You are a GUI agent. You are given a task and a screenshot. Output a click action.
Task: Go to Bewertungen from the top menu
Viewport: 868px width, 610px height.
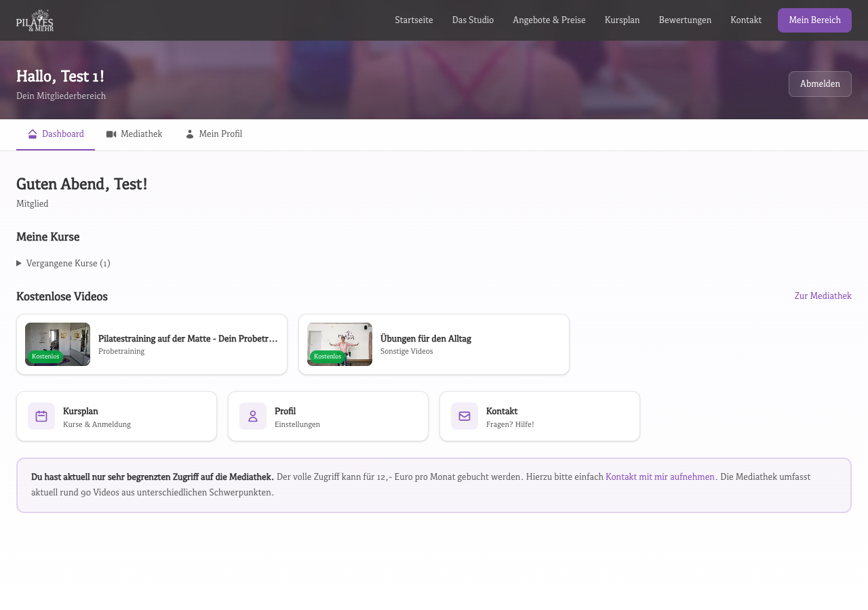tap(685, 20)
